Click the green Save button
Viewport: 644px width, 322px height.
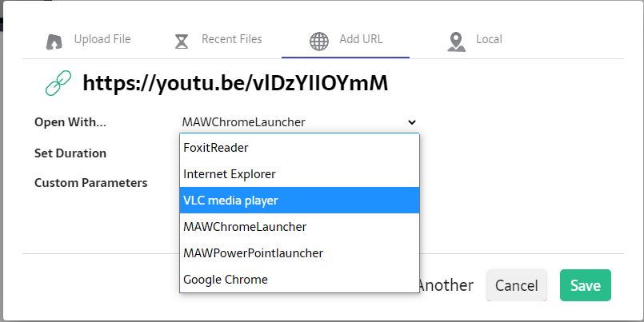click(585, 285)
